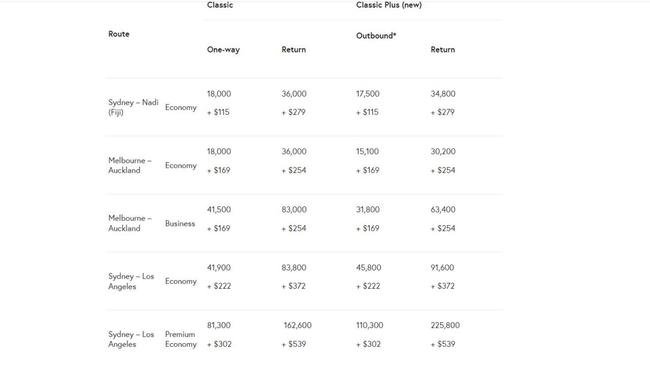
Task: Select the 45,800 Classic Plus outbound value
Action: tap(369, 268)
